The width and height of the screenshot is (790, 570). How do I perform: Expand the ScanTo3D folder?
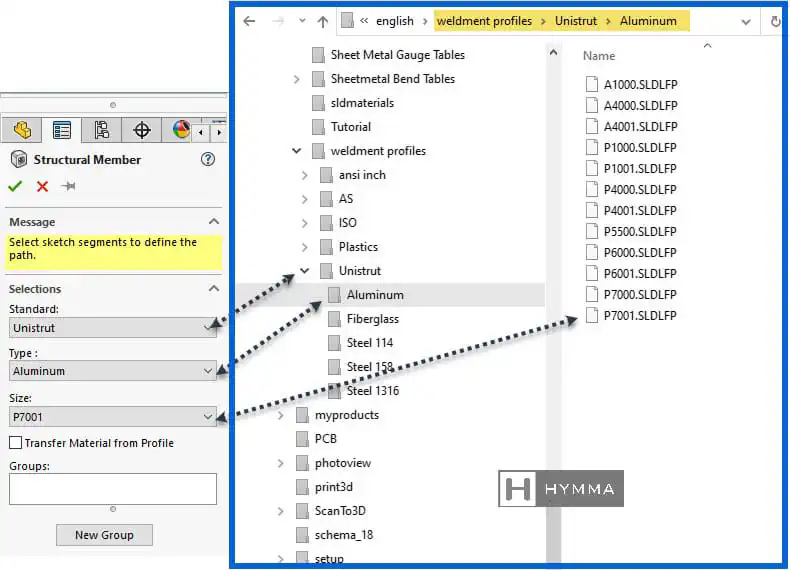[x=281, y=511]
